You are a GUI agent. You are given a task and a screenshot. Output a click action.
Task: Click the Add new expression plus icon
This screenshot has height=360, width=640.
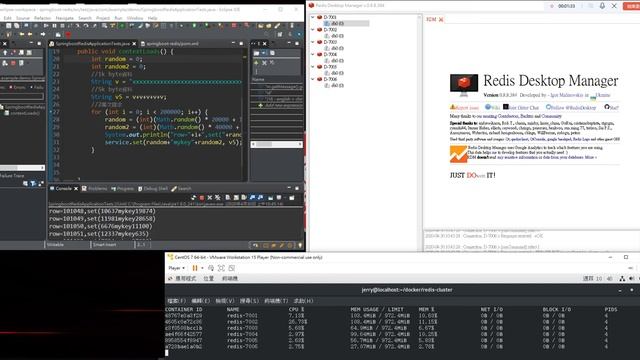click(x=260, y=105)
